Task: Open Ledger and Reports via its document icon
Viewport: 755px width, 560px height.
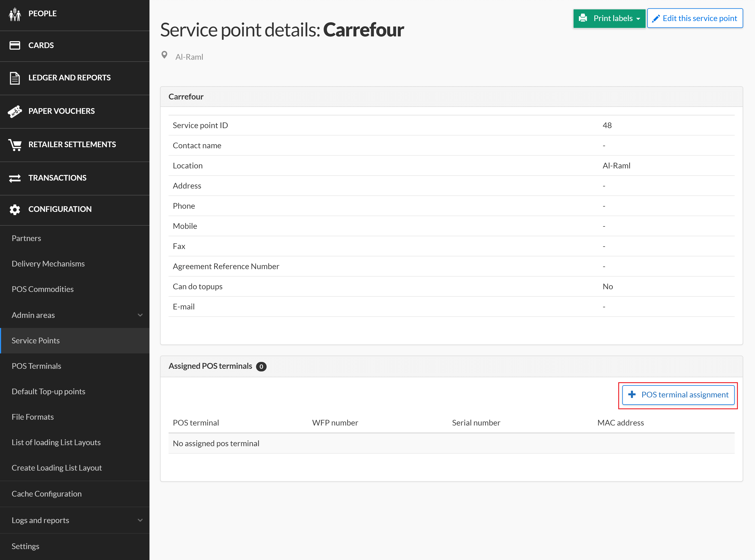Action: 15,78
